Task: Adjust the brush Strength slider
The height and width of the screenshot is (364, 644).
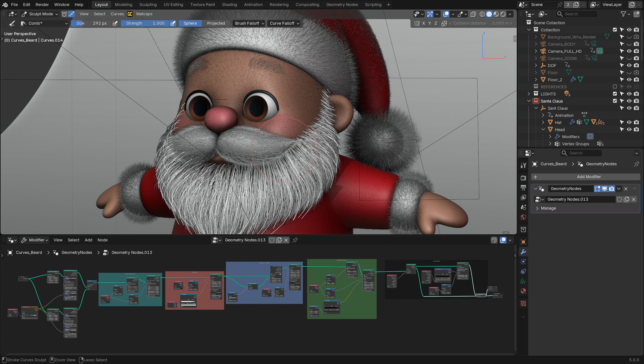Action: pyautogui.click(x=145, y=23)
